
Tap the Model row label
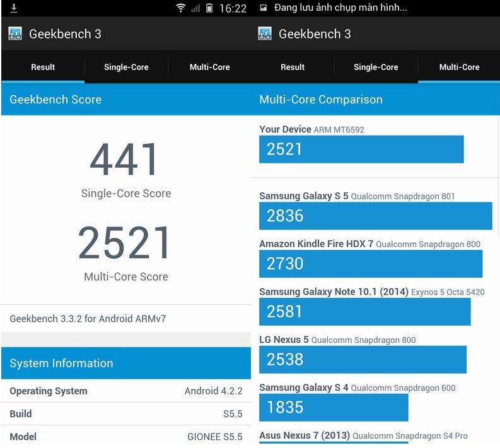pyautogui.click(x=23, y=437)
